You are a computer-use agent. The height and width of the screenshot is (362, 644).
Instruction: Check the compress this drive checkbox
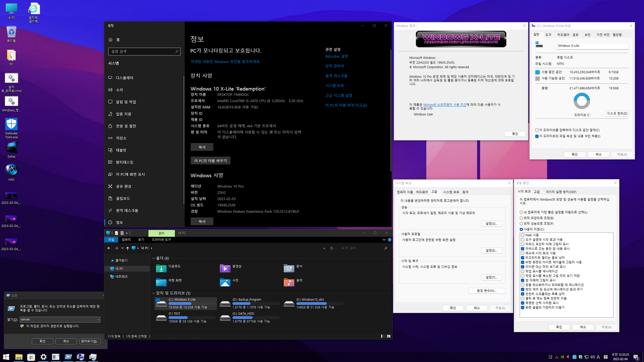click(x=537, y=130)
